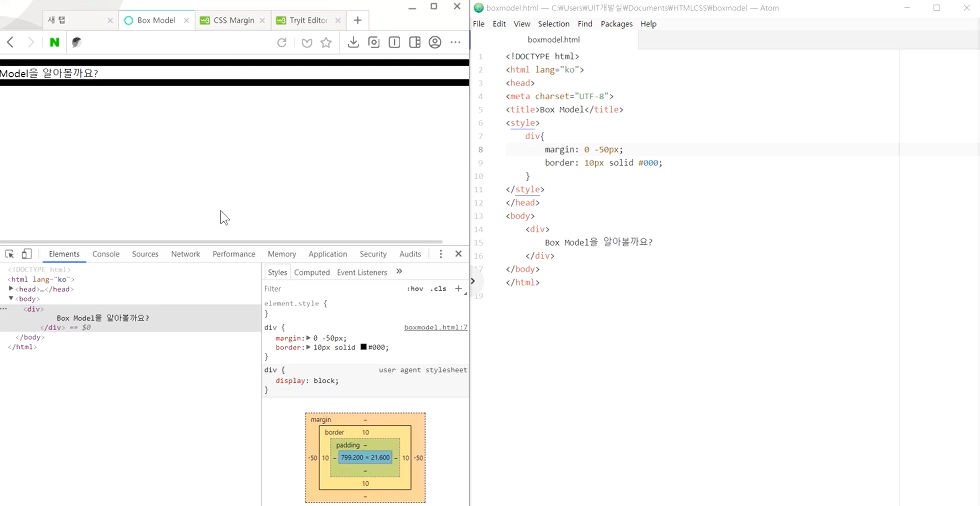Open the Packages menu in Atom
Image resolution: width=980 pixels, height=506 pixels.
(x=616, y=24)
